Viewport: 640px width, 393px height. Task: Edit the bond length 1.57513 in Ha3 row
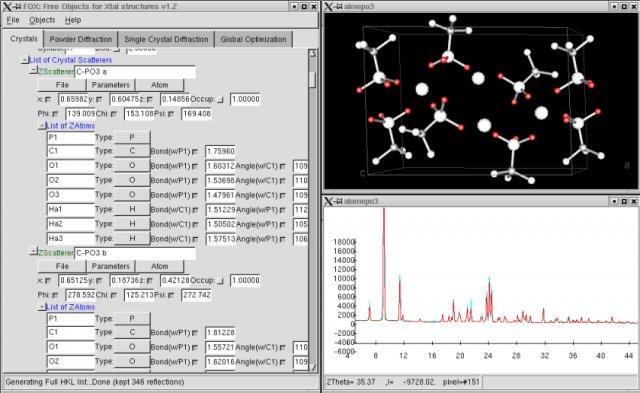click(220, 239)
